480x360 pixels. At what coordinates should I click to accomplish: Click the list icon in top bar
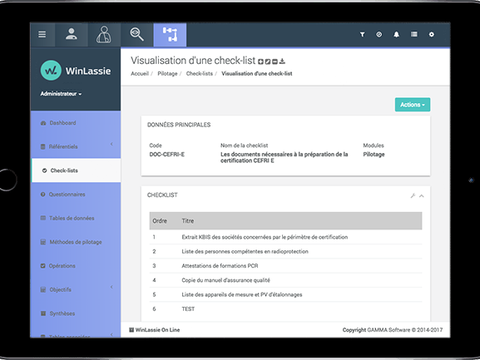pyautogui.click(x=414, y=34)
